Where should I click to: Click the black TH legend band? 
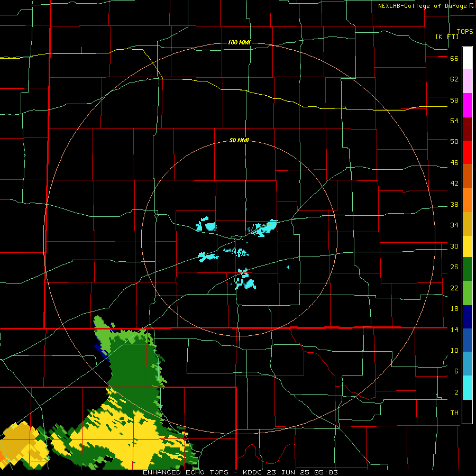tap(467, 411)
